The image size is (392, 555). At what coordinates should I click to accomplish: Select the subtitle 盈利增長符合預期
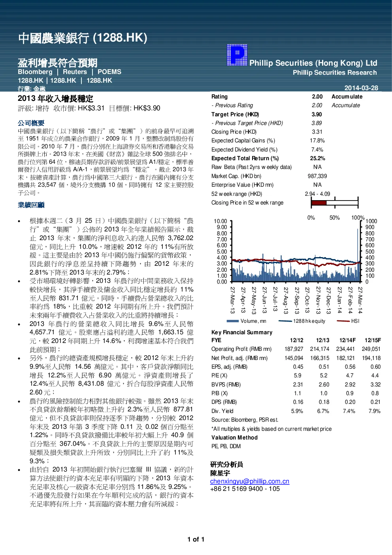tap(58, 63)
